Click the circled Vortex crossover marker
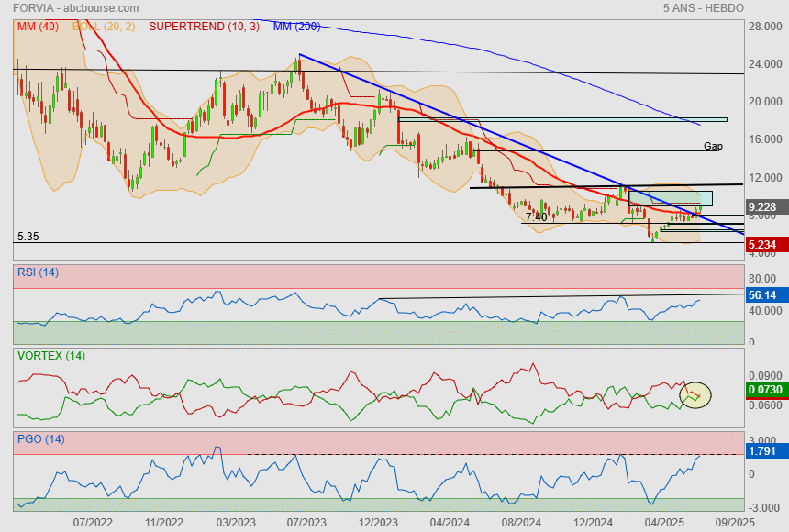Image resolution: width=789 pixels, height=532 pixels. (695, 394)
